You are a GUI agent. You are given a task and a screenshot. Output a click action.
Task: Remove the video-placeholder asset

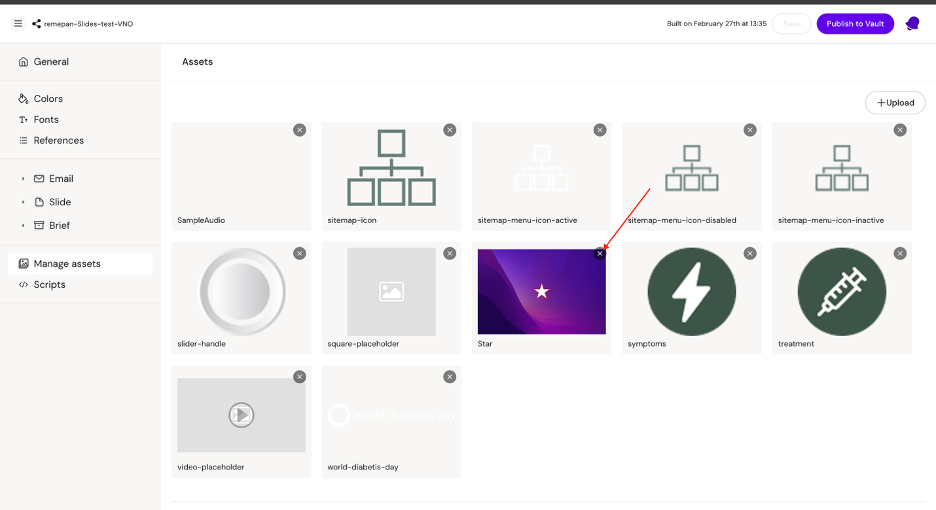300,377
